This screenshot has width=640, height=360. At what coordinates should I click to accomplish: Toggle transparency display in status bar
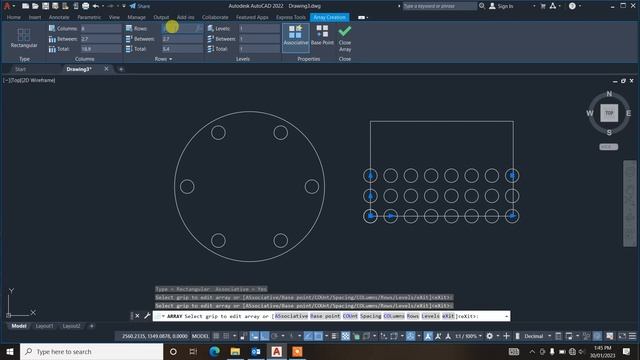pos(345,336)
